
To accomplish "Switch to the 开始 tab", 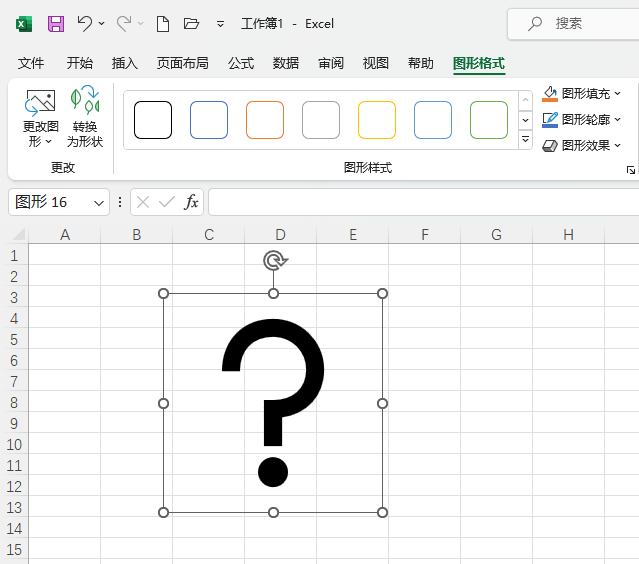I will click(x=79, y=63).
